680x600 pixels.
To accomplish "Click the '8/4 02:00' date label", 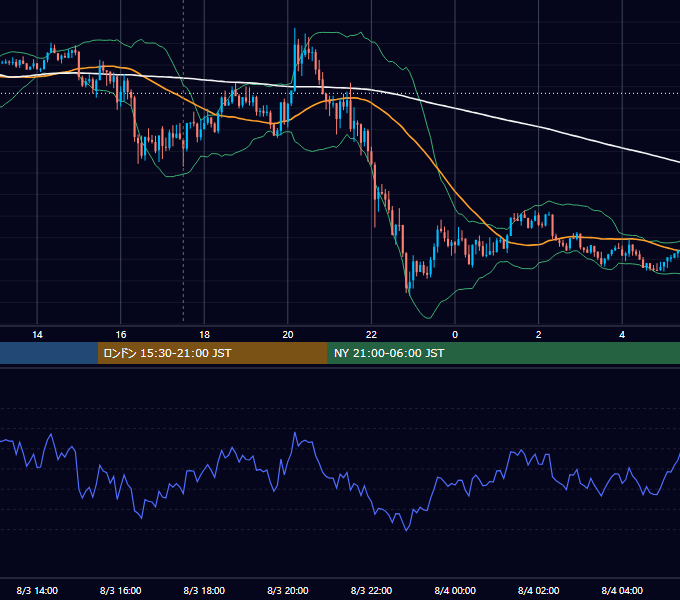I will [539, 590].
